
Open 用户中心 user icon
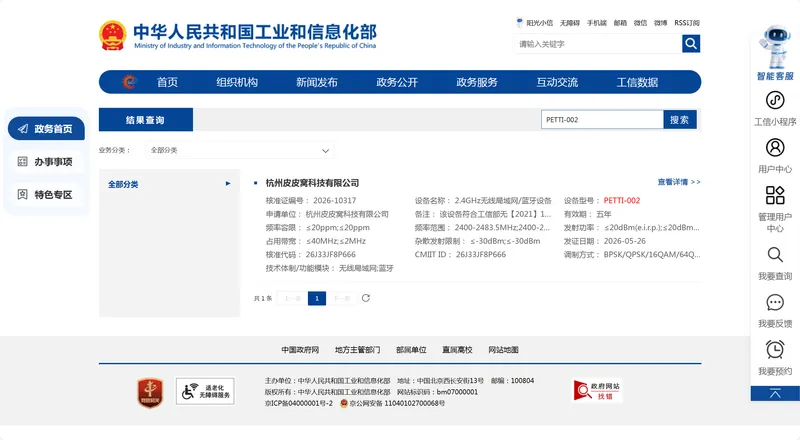tap(775, 148)
